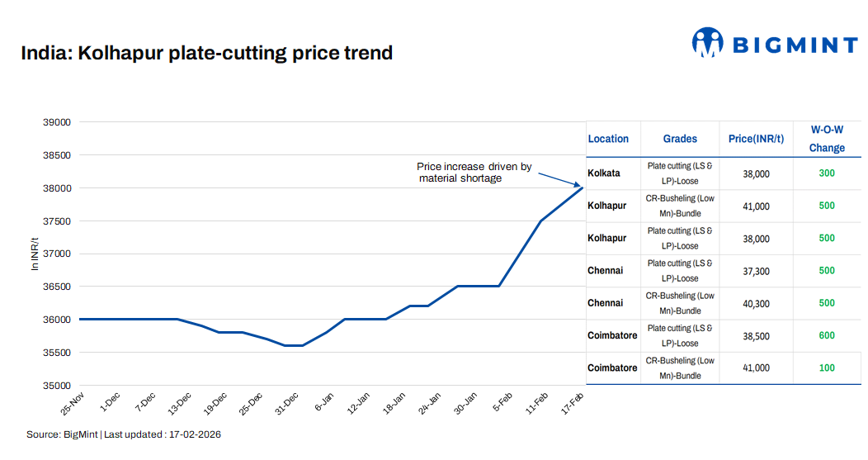Click the 39000 y-axis value label
This screenshot has width=868, height=460.
pyautogui.click(x=57, y=122)
